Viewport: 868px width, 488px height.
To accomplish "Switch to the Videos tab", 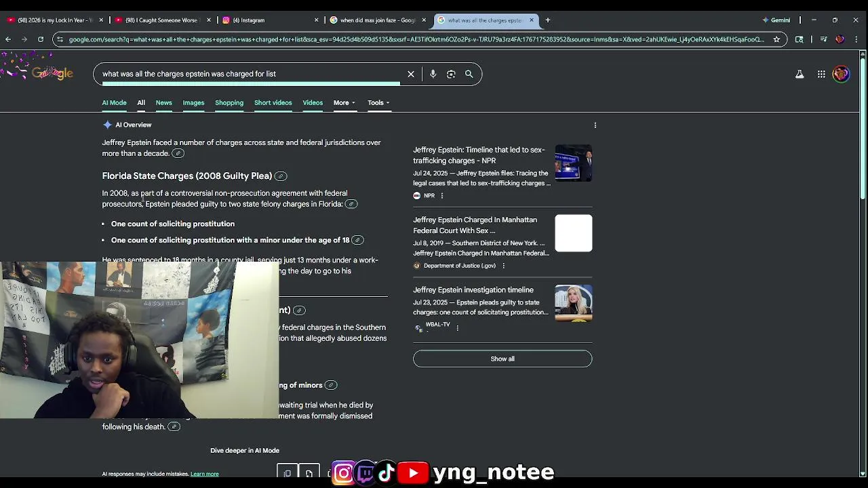I will point(313,103).
